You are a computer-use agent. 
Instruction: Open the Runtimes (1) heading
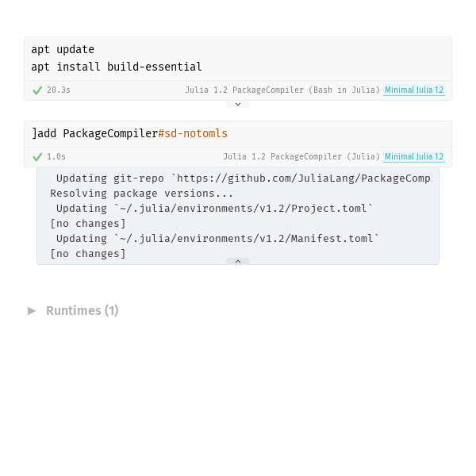point(83,310)
